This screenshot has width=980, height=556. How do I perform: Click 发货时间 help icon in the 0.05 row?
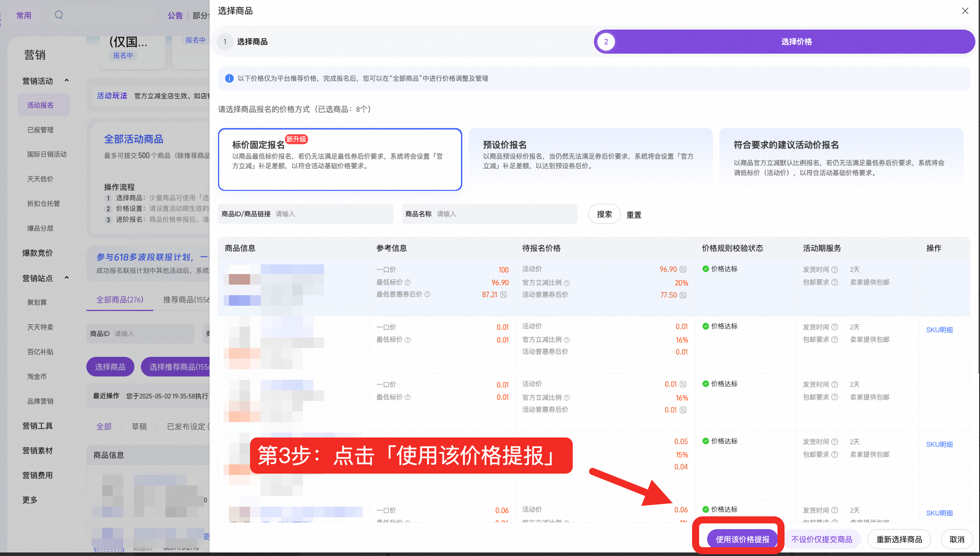[835, 442]
